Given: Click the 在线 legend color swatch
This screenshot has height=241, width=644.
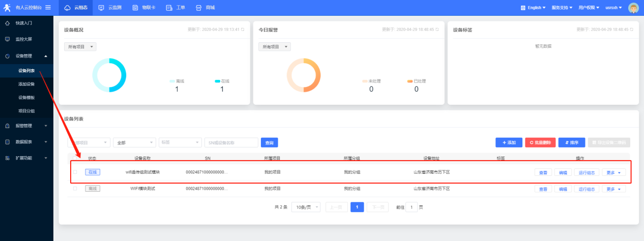Looking at the screenshot, I should click(x=217, y=81).
